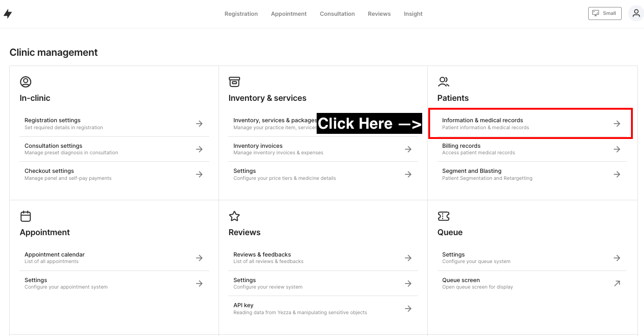Click the arrow beside Inventory invoices

click(x=408, y=149)
